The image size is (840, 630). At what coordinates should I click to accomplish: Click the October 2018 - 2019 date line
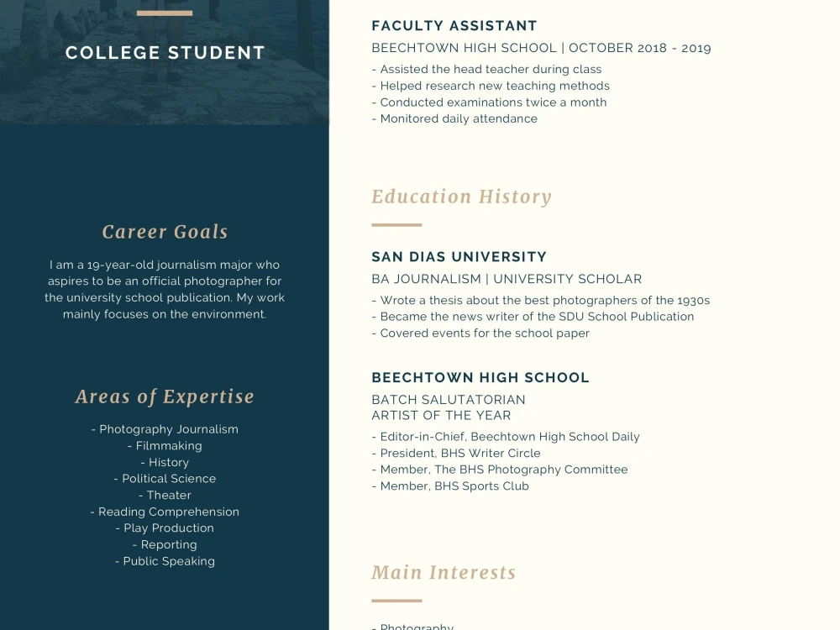(639, 48)
